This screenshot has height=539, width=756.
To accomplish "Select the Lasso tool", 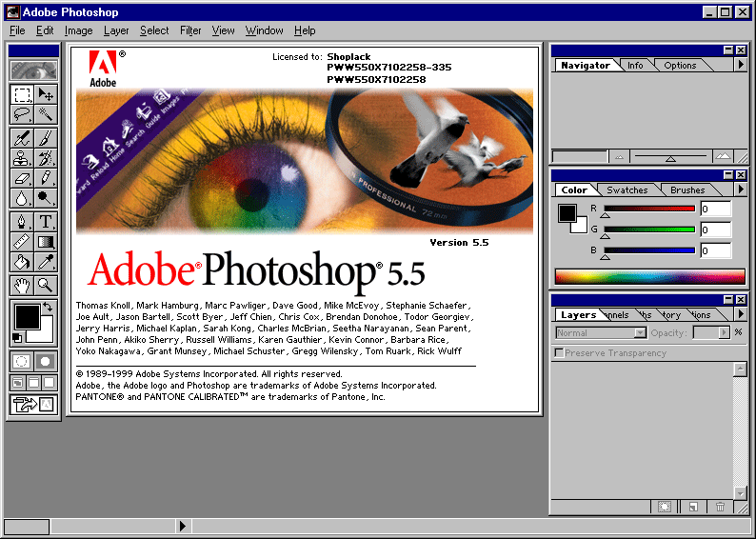I will (22, 114).
